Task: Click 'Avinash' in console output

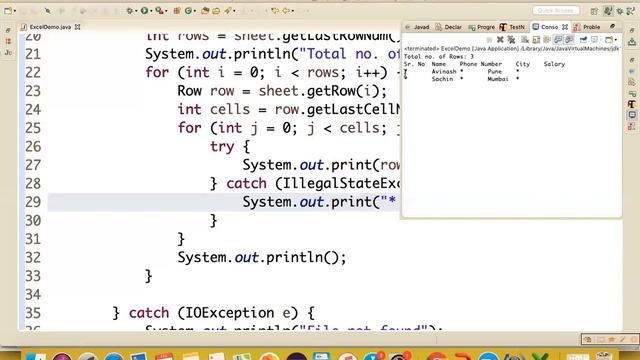Action: (x=444, y=71)
